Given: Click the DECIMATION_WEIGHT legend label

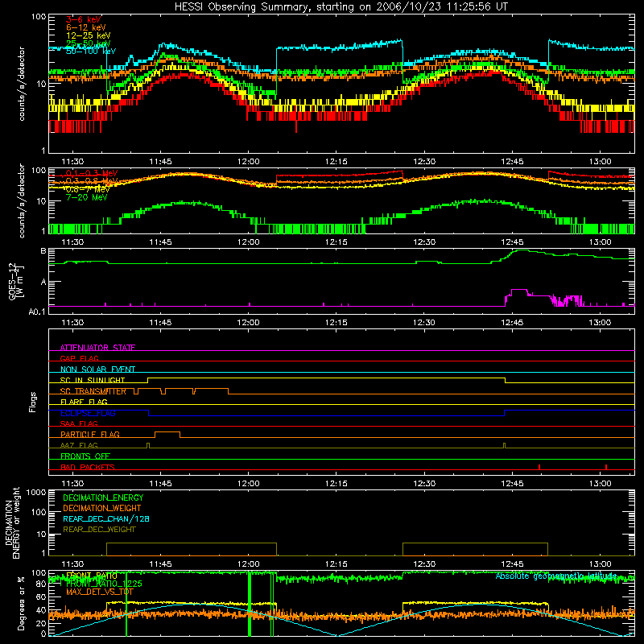Looking at the screenshot, I should (x=102, y=508).
